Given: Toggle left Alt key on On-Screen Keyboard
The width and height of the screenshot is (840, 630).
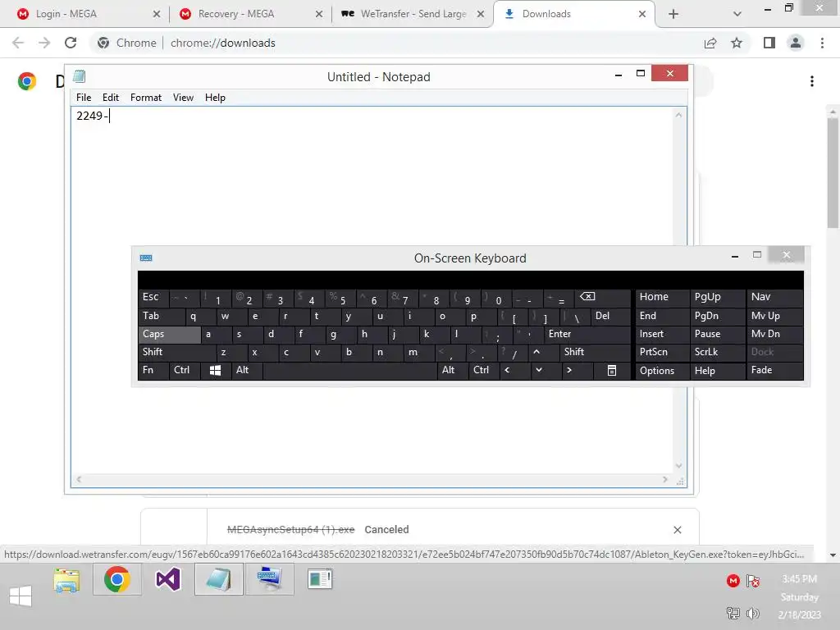Looking at the screenshot, I should pos(247,370).
